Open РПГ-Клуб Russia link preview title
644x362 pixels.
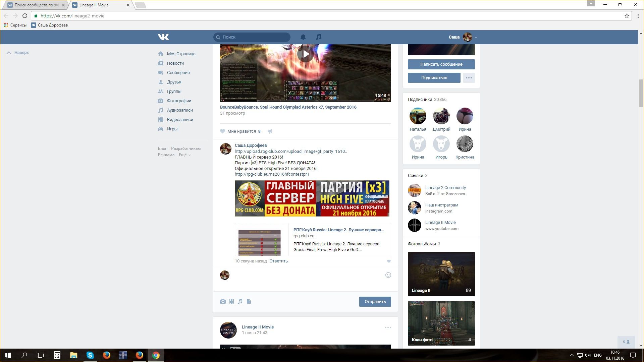coord(339,230)
